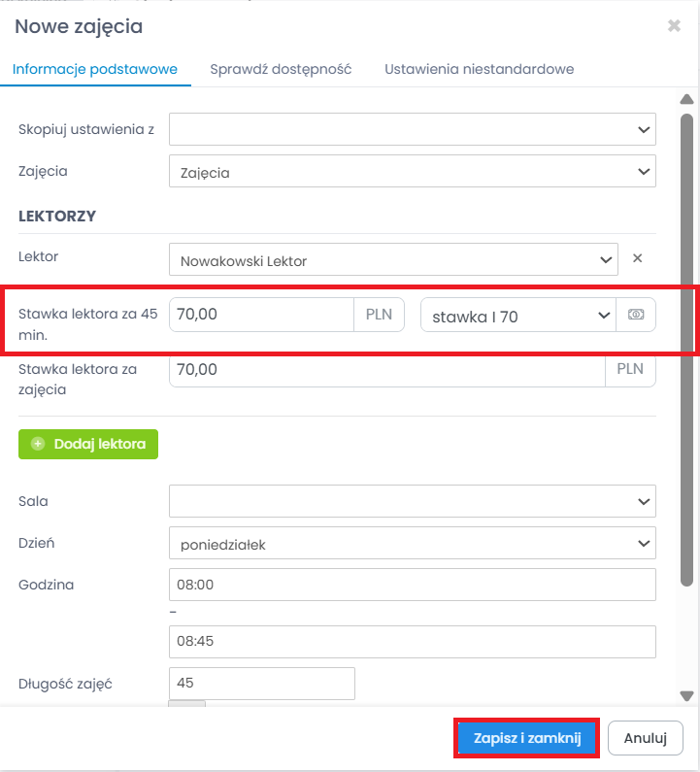Click the scrollbar up arrow
Image resolution: width=700 pixels, height=772 pixels.
tap(686, 99)
